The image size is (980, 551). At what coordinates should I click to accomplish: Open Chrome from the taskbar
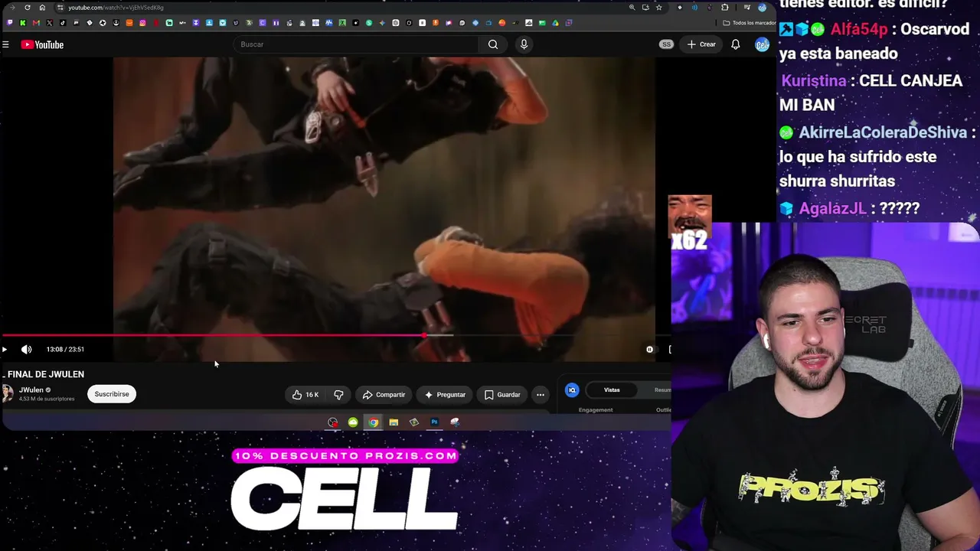click(x=373, y=422)
